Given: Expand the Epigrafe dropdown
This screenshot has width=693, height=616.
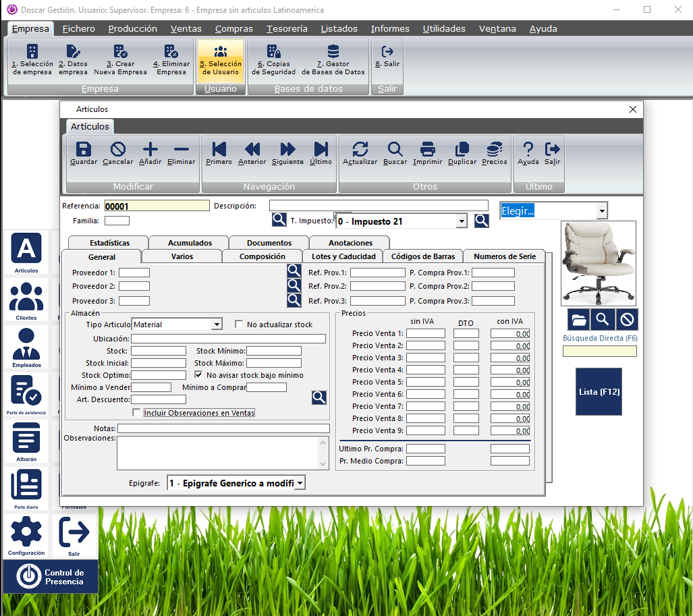Looking at the screenshot, I should (x=300, y=483).
